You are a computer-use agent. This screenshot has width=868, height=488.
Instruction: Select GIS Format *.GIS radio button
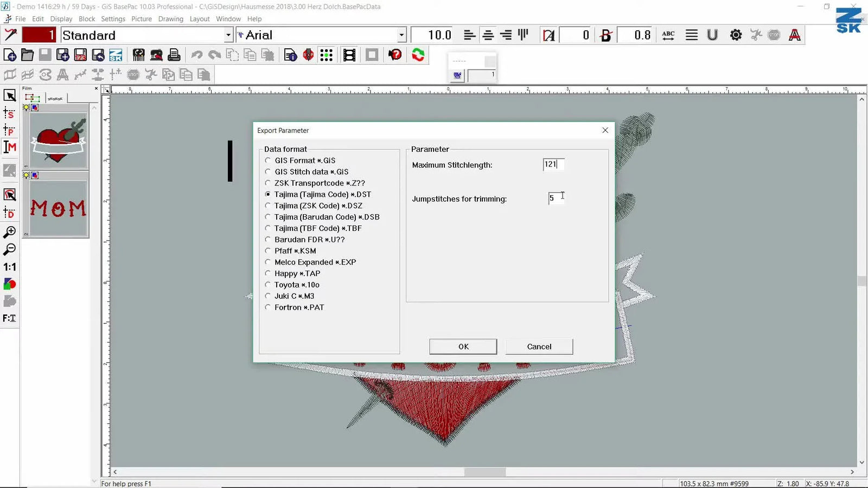[268, 160]
